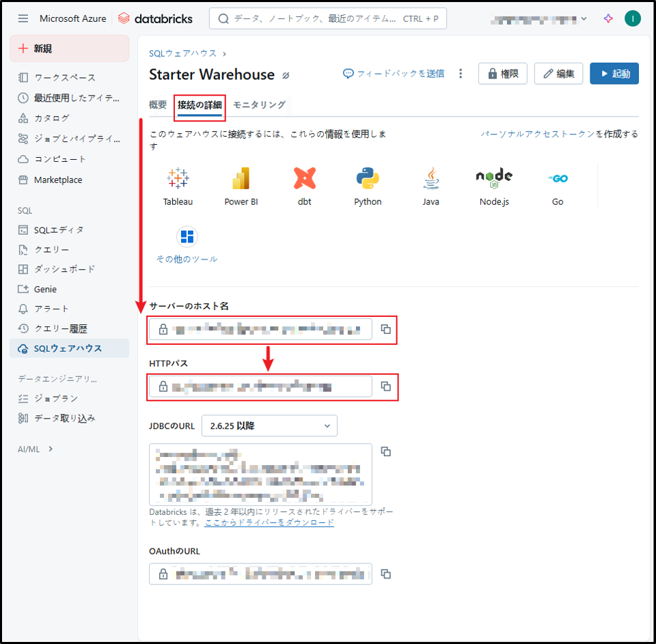Viewport: 656px width, 644px height.
Task: Click the 起動 start button
Action: [614, 74]
